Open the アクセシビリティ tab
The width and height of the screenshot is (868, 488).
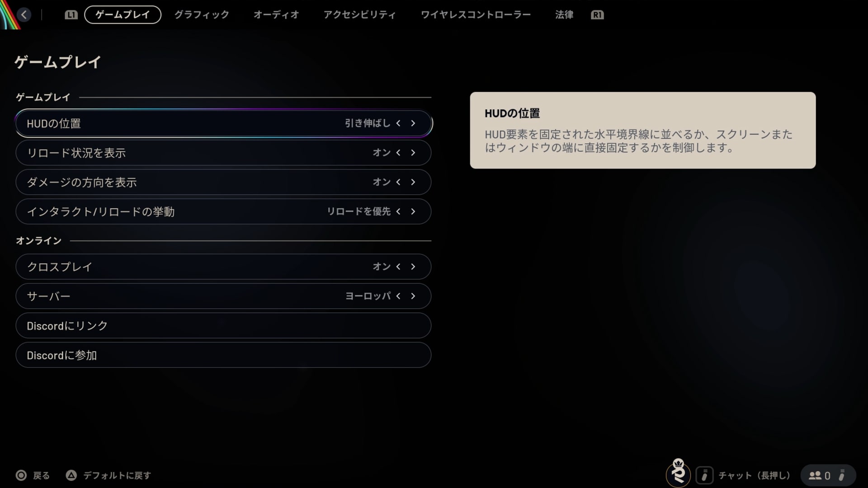359,15
